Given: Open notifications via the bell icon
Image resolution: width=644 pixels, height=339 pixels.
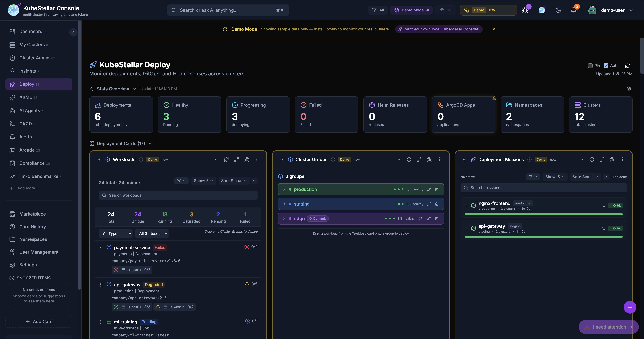Looking at the screenshot, I should [x=573, y=10].
